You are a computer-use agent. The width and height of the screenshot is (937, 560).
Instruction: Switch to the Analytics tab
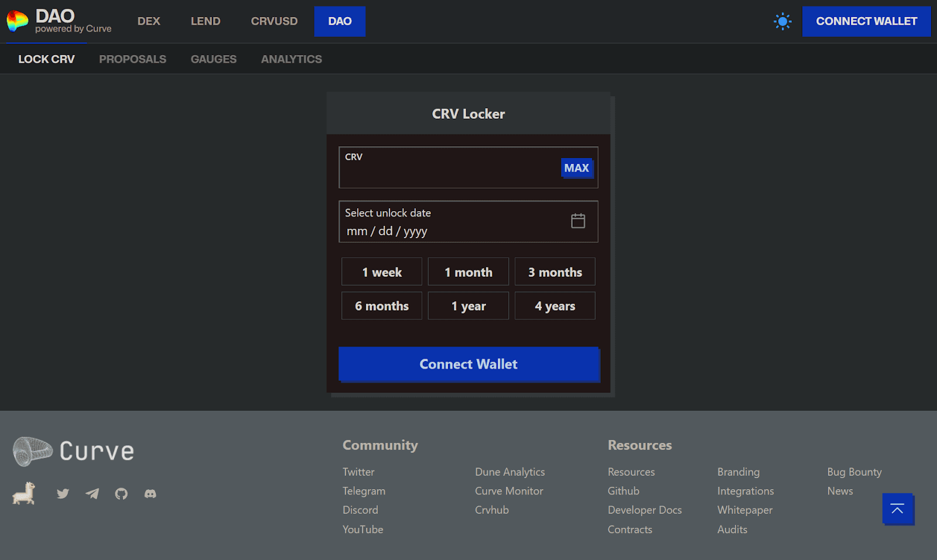click(292, 59)
